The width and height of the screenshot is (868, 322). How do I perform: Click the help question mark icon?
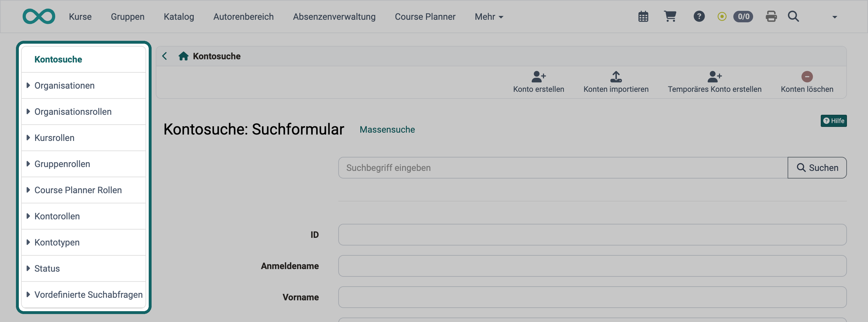coord(699,16)
